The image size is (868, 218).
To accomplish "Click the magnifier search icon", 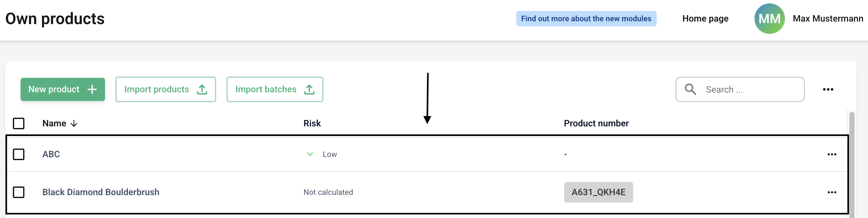I will (x=690, y=89).
